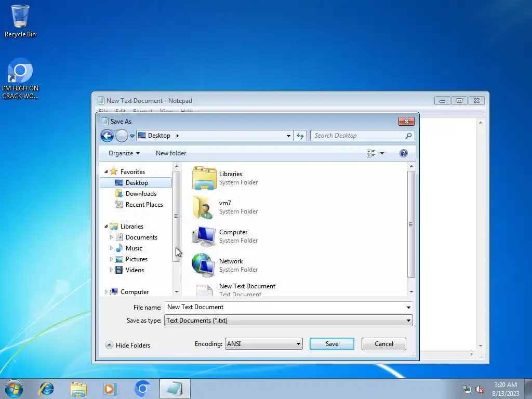The height and width of the screenshot is (399, 532).
Task: Click file list scrollbar up arrow
Action: [411, 166]
